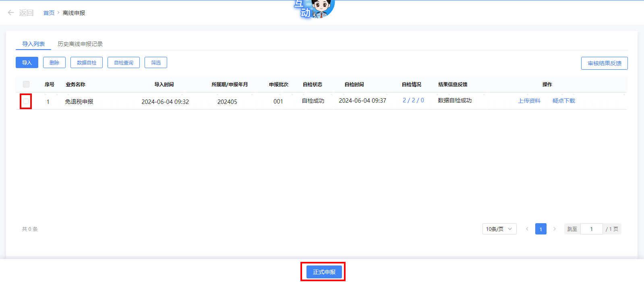
Task: Open 2 / 2 / 0 self-check details link
Action: click(413, 100)
